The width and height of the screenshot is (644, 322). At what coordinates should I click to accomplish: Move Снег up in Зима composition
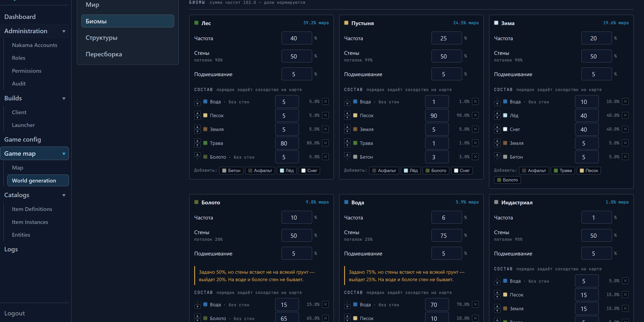(497, 127)
